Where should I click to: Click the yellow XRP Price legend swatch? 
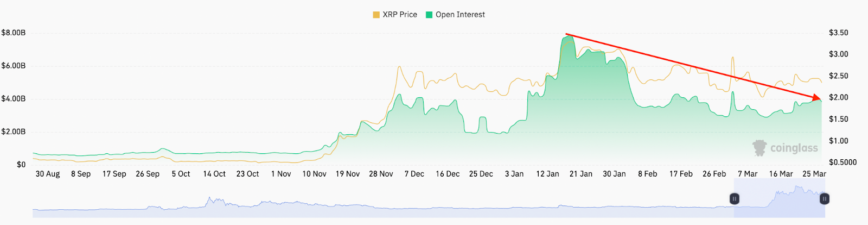click(376, 15)
